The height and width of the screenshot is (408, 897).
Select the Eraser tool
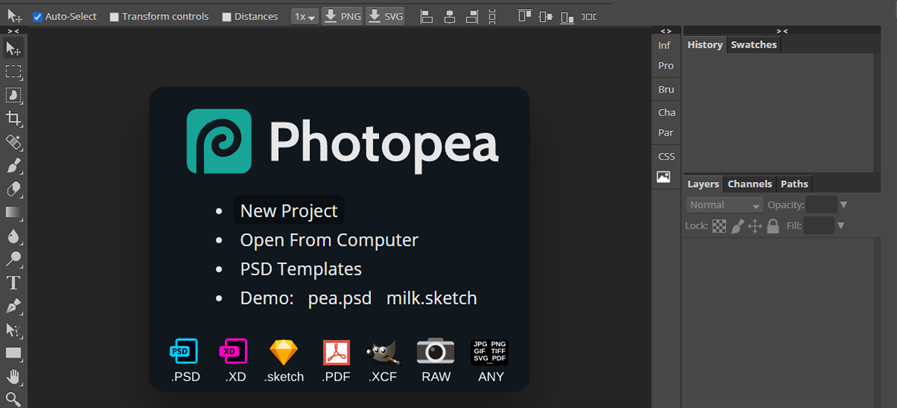pyautogui.click(x=13, y=189)
